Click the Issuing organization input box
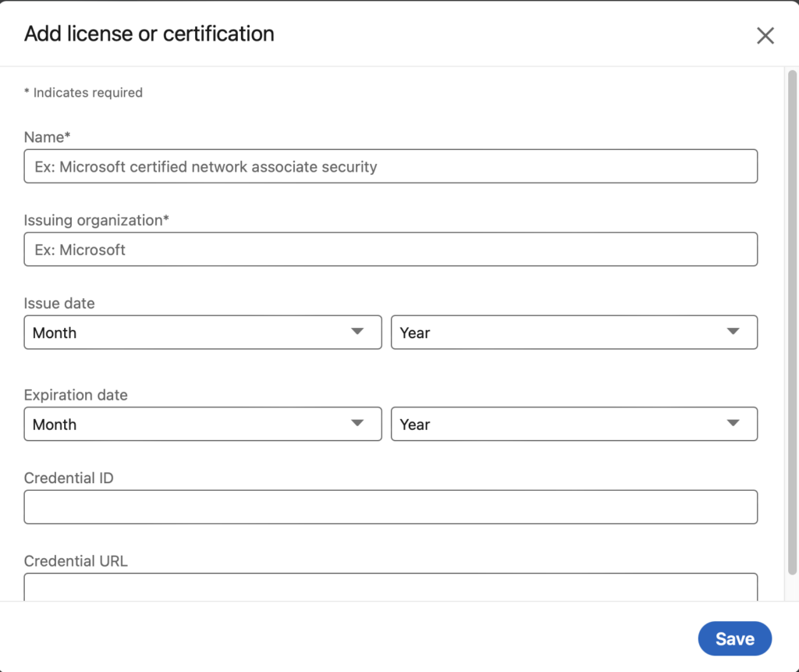This screenshot has width=799, height=672. point(390,250)
